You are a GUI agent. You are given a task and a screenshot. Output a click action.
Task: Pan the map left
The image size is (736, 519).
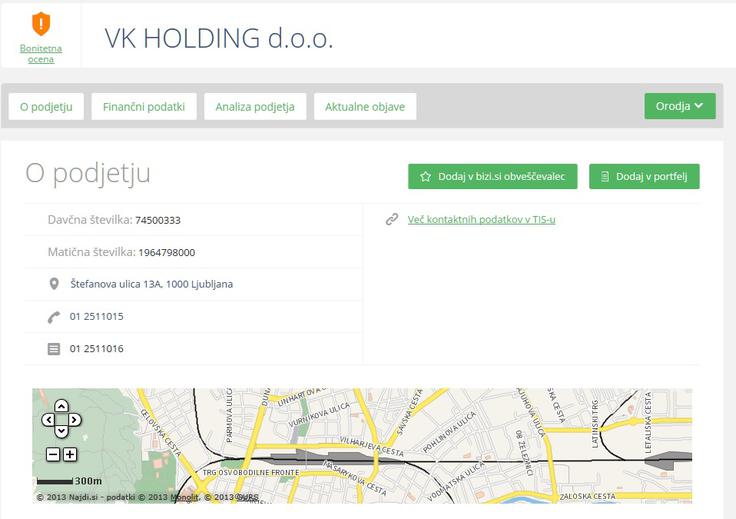[x=48, y=420]
